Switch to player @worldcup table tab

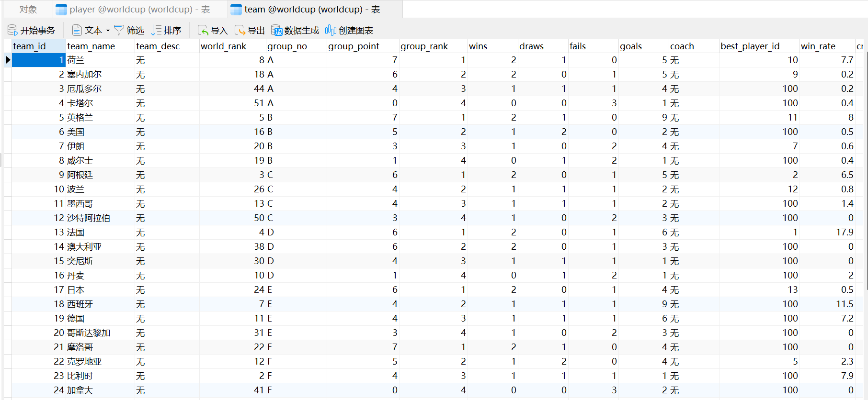pos(139,10)
